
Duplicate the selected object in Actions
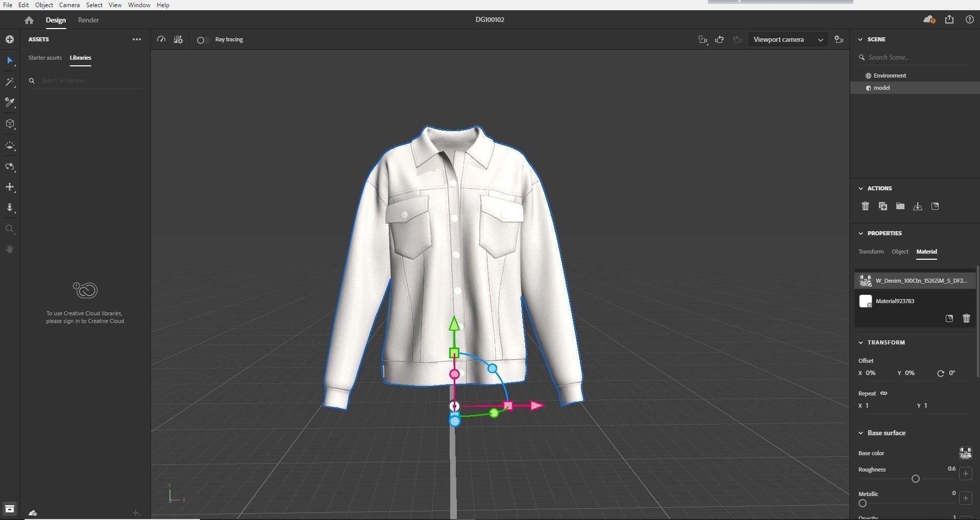pyautogui.click(x=883, y=206)
